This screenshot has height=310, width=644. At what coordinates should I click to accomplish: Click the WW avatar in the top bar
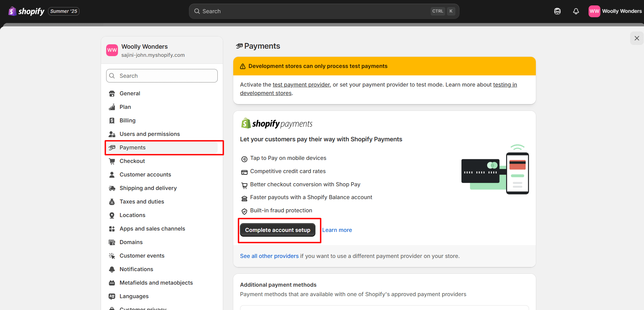coord(594,11)
